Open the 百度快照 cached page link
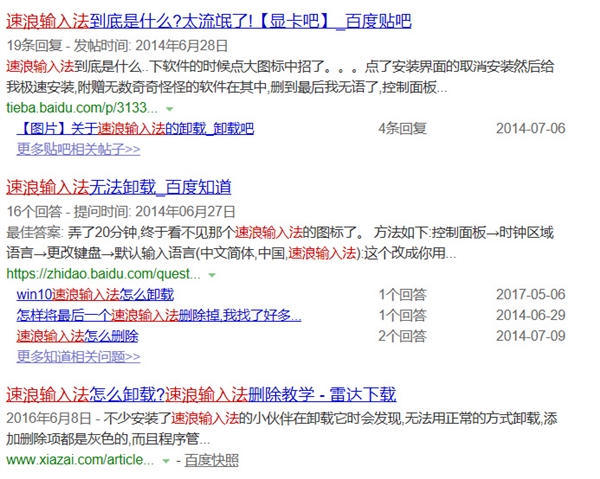Viewport: 600px width, 479px height. click(x=212, y=460)
